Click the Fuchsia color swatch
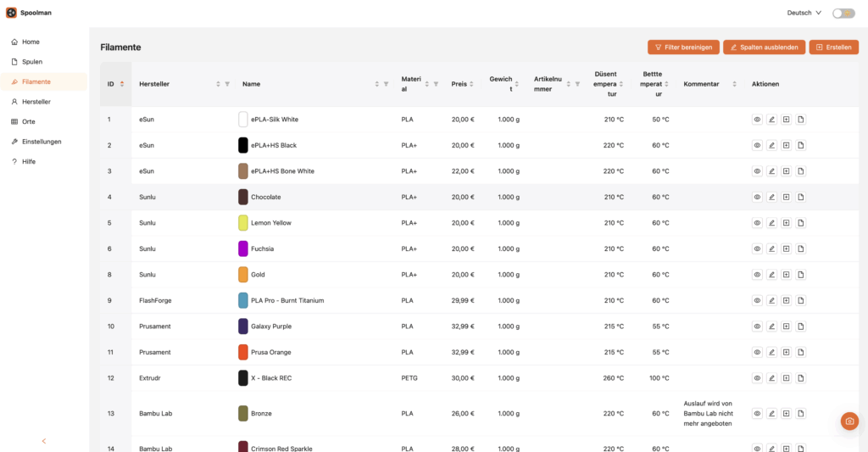The width and height of the screenshot is (868, 452). pos(243,249)
